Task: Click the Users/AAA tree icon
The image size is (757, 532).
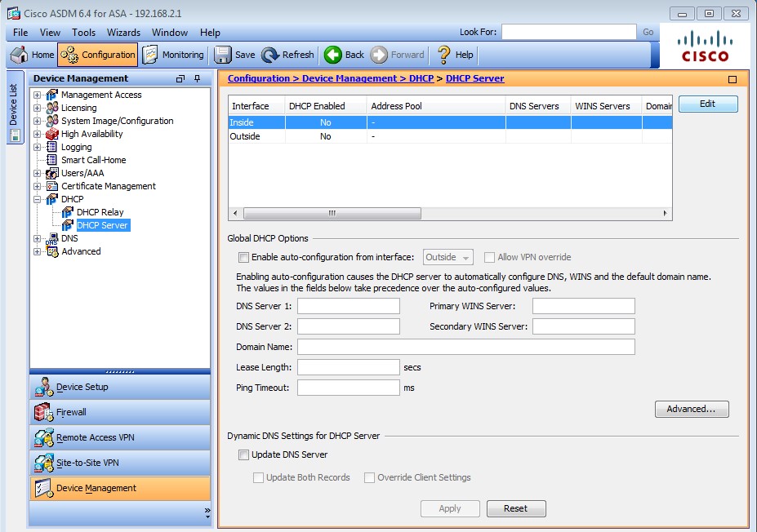Action: click(x=51, y=173)
